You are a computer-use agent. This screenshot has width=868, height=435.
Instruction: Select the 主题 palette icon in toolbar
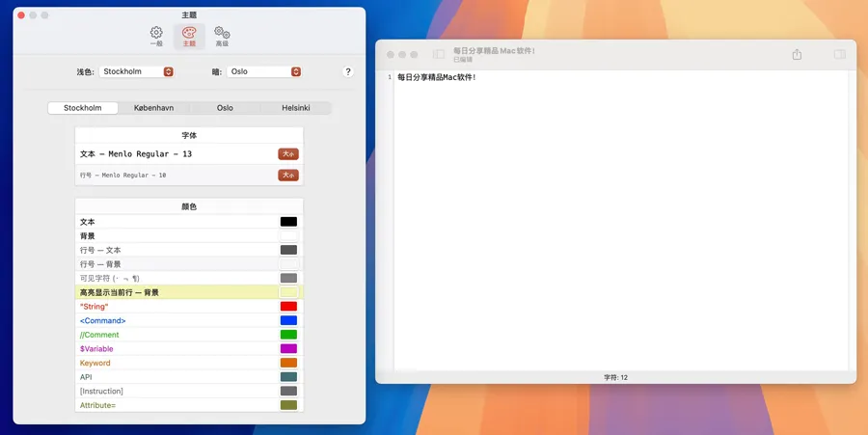pos(189,36)
